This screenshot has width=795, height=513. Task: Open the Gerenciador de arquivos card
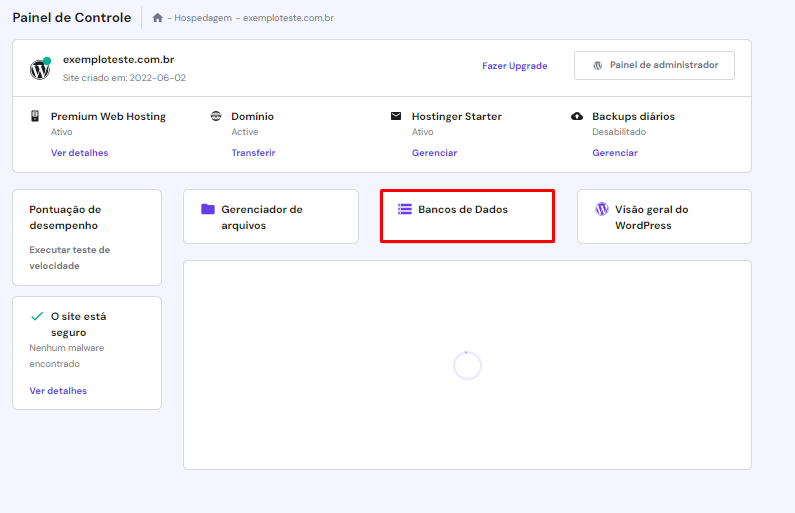coord(271,216)
